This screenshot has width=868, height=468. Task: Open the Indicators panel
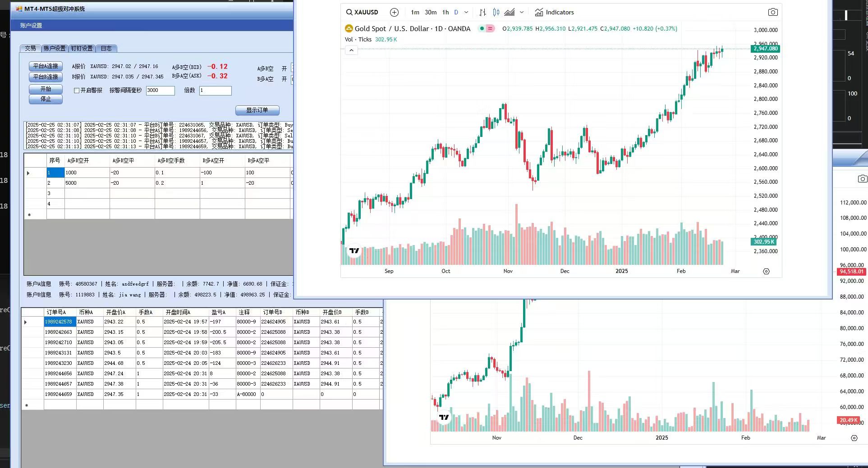(554, 13)
